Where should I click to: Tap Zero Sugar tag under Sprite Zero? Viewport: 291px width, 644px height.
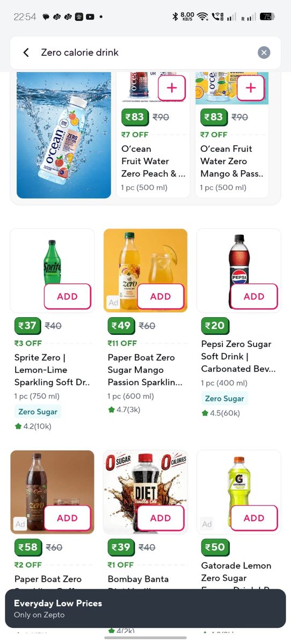point(38,412)
